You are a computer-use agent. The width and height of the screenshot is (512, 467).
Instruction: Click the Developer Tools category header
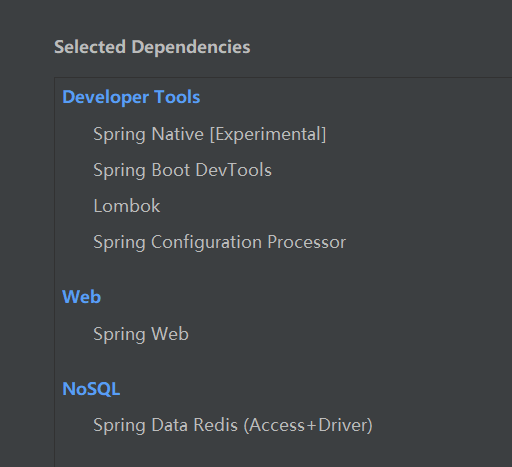coord(131,97)
